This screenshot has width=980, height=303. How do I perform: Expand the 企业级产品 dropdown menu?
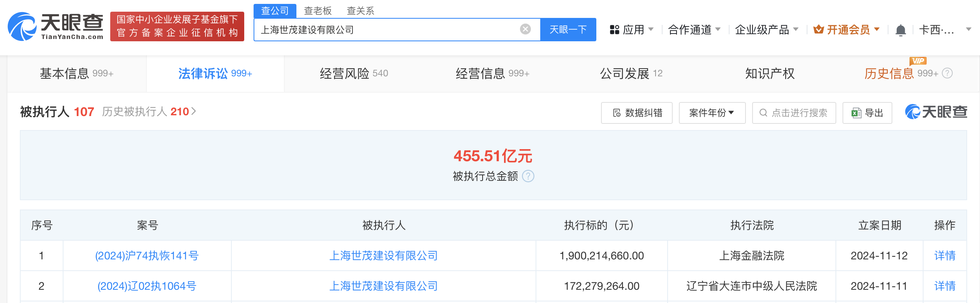[767, 30]
